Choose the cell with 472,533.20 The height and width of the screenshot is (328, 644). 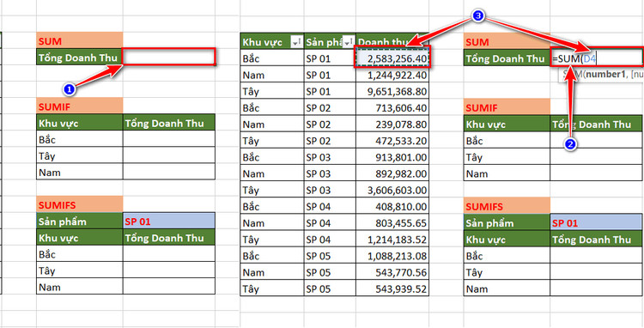392,141
